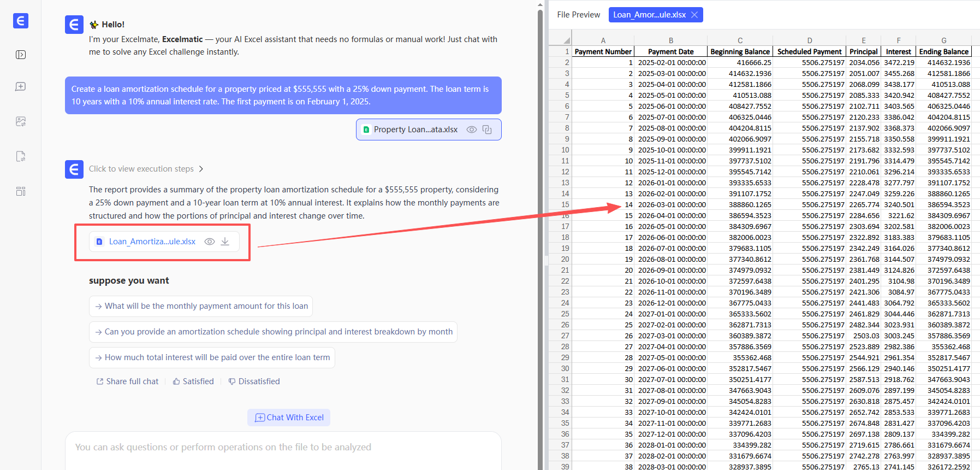This screenshot has height=470, width=980.
Task: Toggle the sidebar panel icon
Action: pos(21,55)
